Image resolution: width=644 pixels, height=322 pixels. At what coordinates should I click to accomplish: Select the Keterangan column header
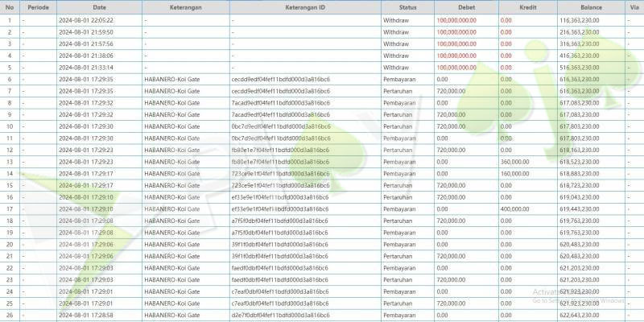tap(184, 6)
